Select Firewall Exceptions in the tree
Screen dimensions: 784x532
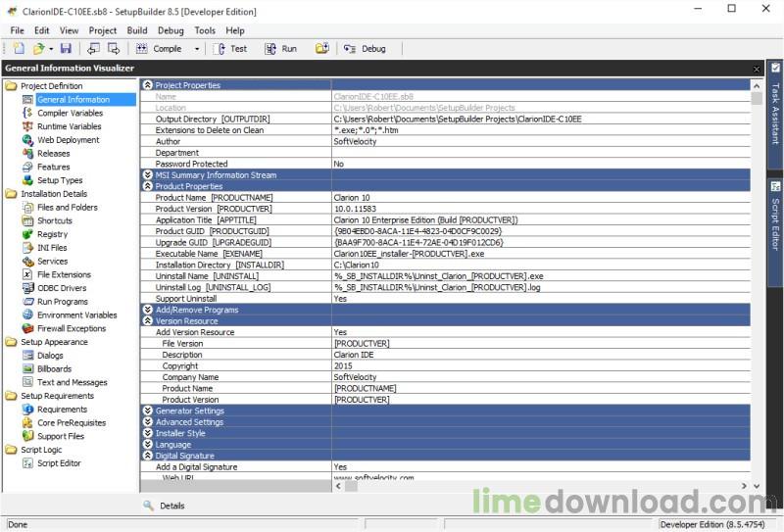(71, 329)
